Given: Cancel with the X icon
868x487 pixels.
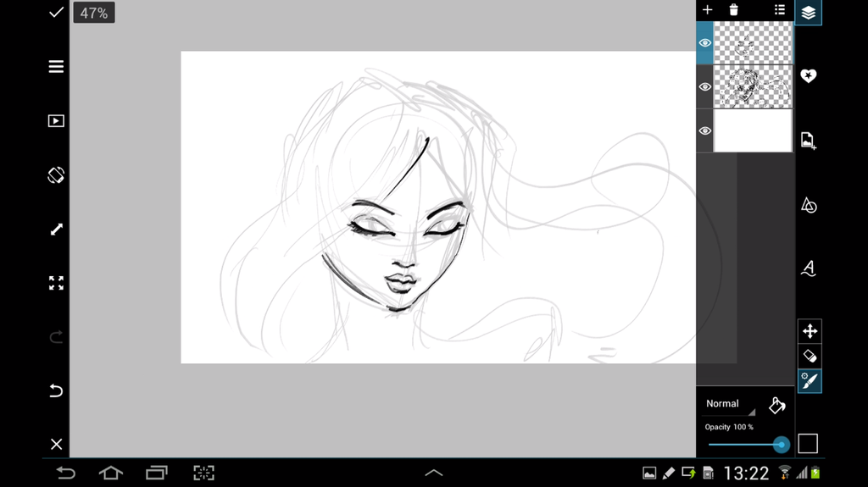Looking at the screenshot, I should [x=56, y=444].
